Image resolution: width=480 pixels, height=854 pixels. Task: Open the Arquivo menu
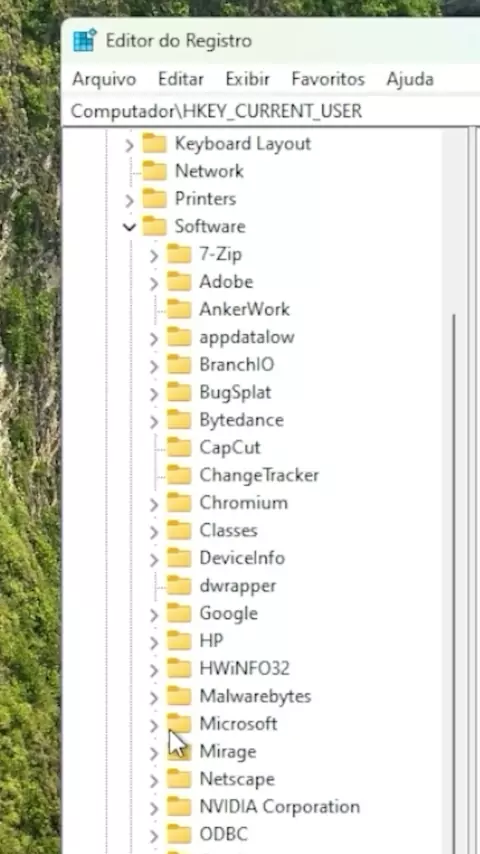click(x=104, y=80)
